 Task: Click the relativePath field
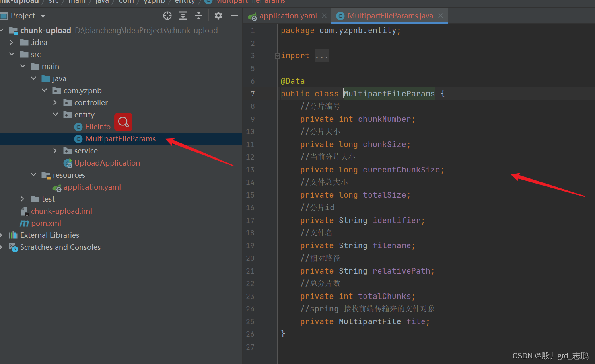coord(401,271)
